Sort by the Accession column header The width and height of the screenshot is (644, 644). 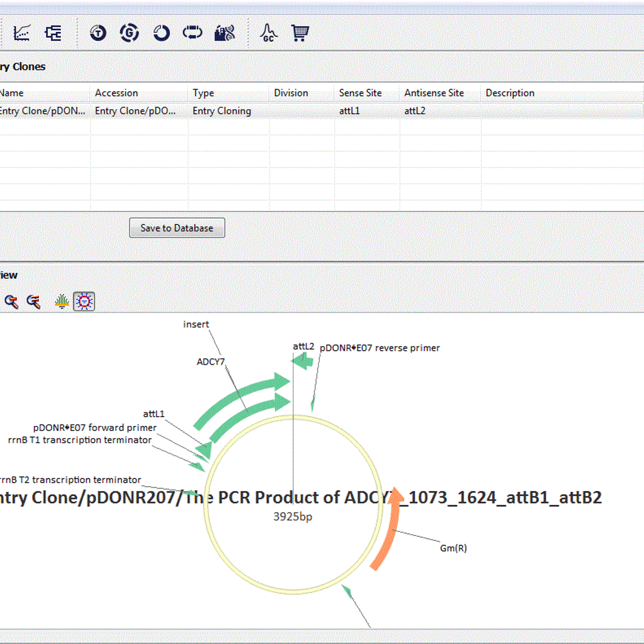pyautogui.click(x=139, y=93)
